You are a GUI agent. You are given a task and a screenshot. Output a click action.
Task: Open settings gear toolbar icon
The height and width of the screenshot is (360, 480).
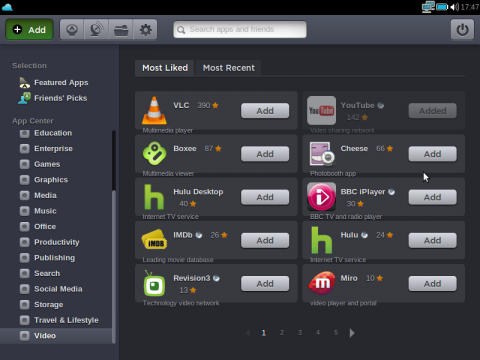[x=145, y=30]
